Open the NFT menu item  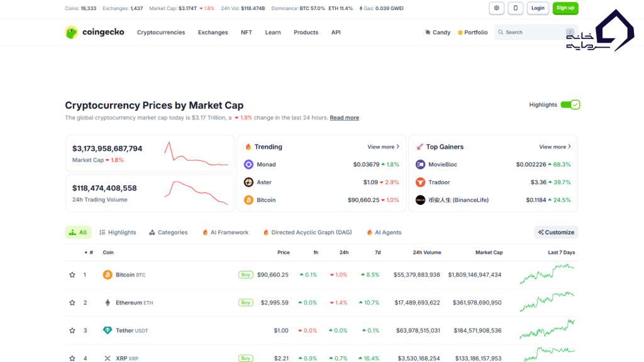point(246,32)
